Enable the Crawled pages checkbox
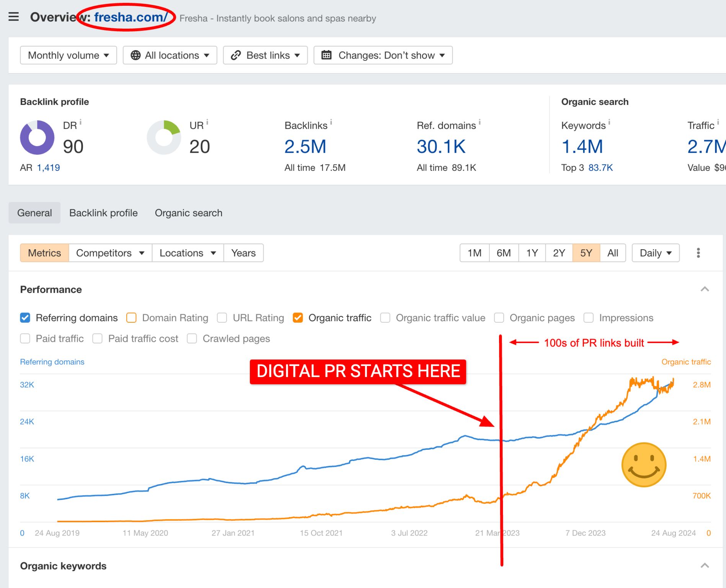This screenshot has width=726, height=588. 192,338
